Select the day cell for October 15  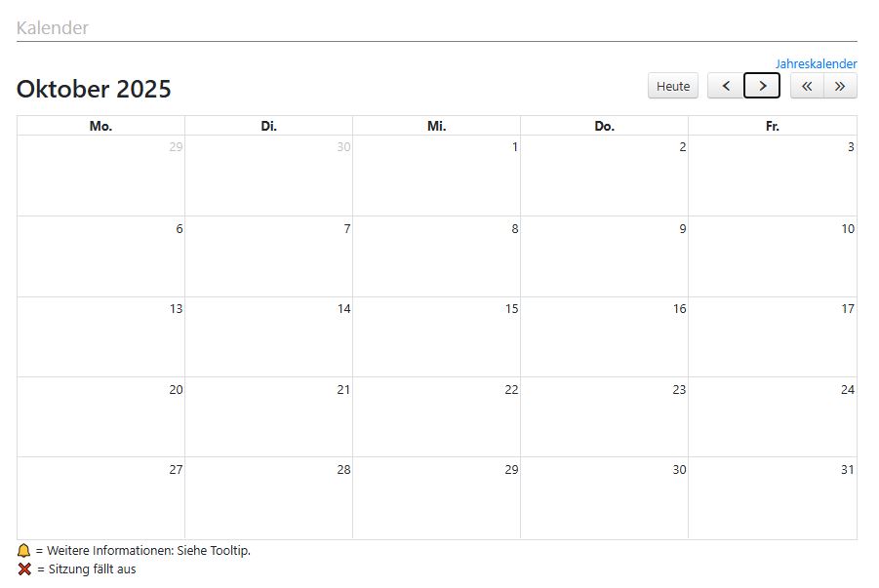click(x=436, y=336)
